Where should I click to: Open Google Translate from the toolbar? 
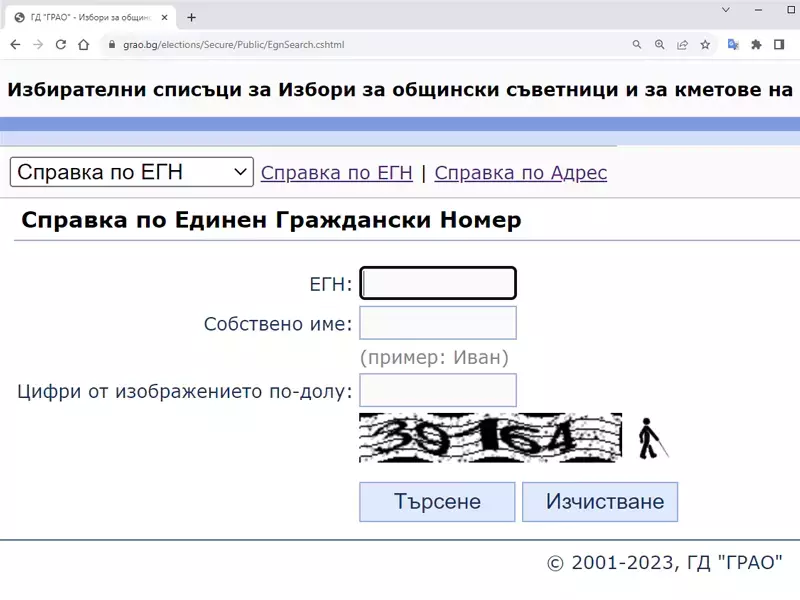tap(733, 45)
